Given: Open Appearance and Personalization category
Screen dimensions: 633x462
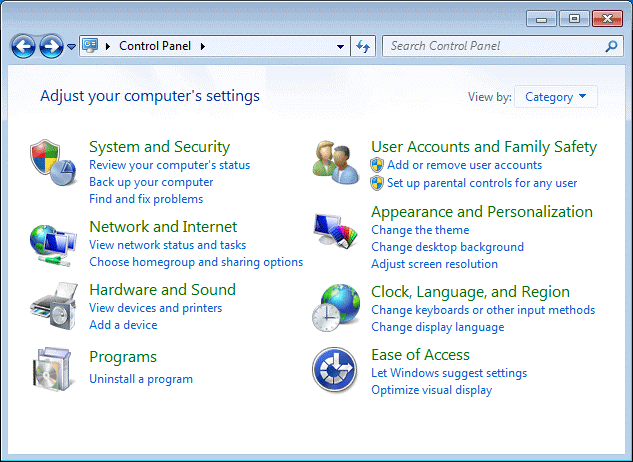Looking at the screenshot, I should (482, 212).
